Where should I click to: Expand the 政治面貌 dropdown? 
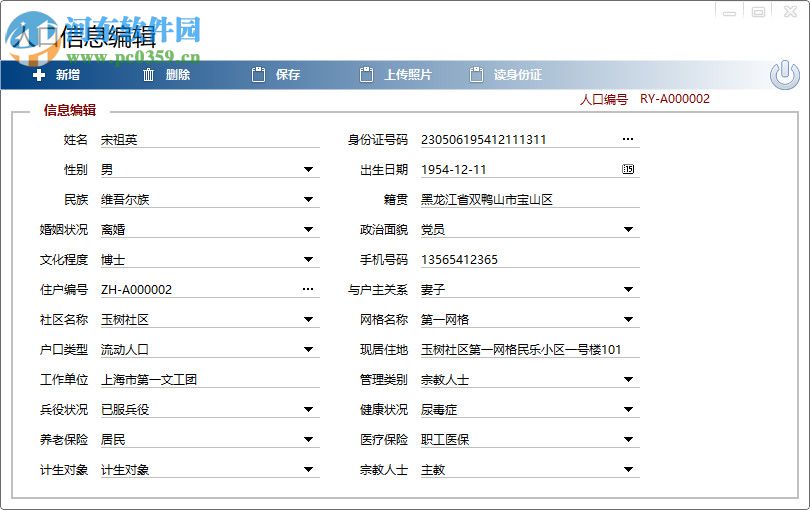point(628,229)
